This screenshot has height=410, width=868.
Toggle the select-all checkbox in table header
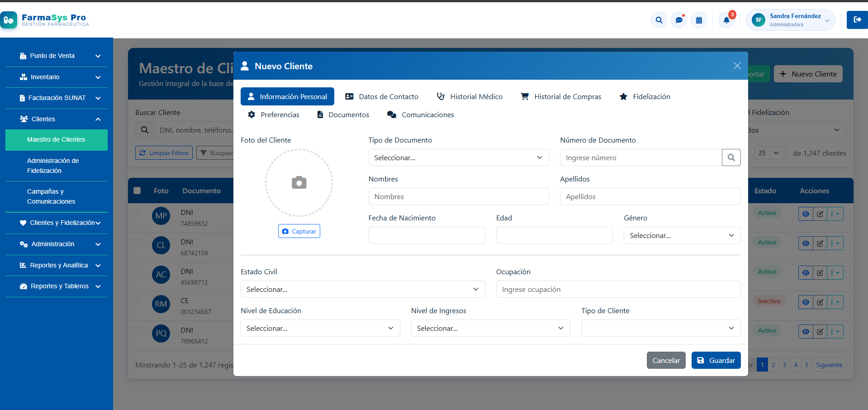point(137,191)
